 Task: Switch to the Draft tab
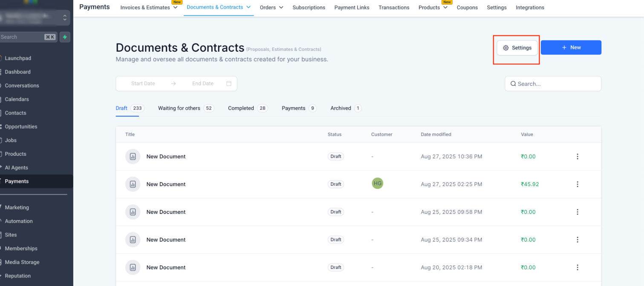point(130,108)
